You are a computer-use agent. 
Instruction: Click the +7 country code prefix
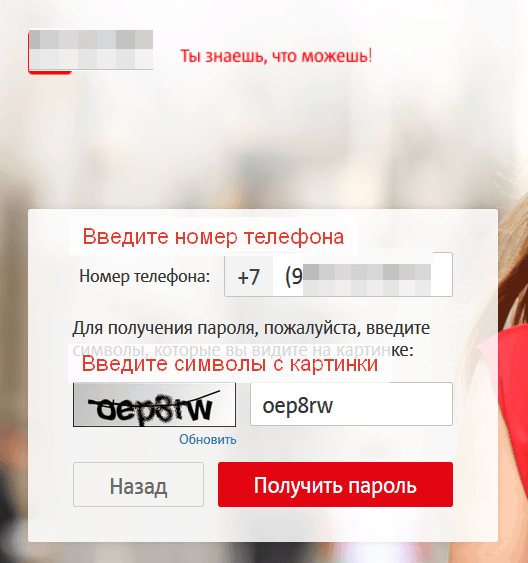(x=248, y=276)
